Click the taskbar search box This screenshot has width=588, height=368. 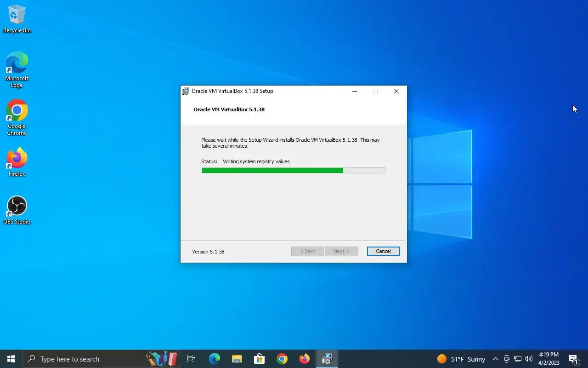click(x=101, y=359)
